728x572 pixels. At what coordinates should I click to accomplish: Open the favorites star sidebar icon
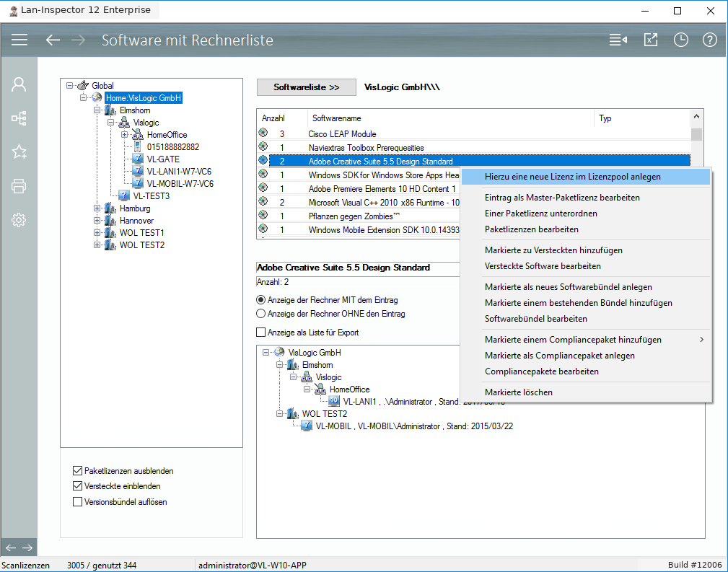pos(19,151)
